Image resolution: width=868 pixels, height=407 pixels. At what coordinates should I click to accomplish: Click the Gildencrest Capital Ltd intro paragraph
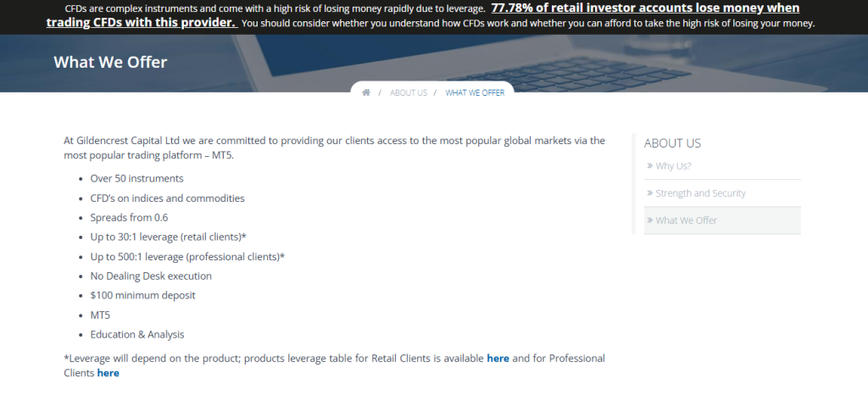click(334, 148)
